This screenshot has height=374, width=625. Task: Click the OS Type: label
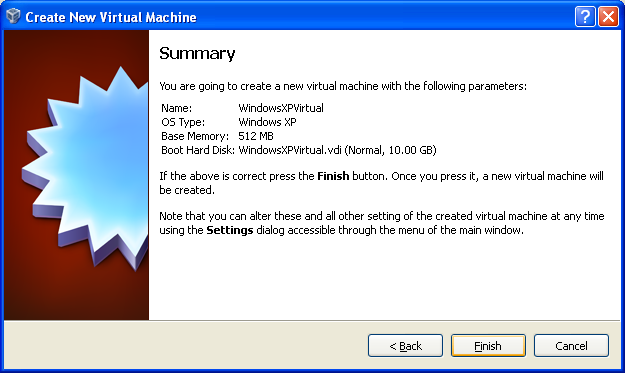pos(183,122)
